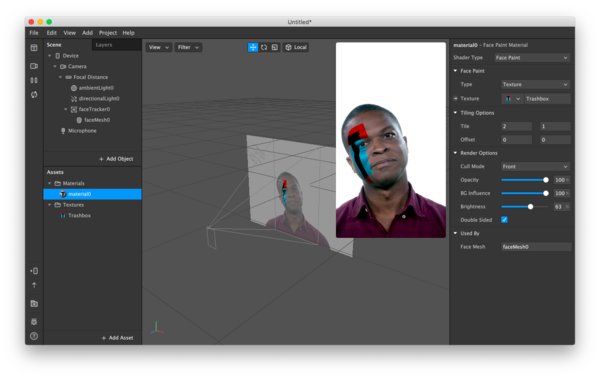This screenshot has width=600, height=378.
Task: Toggle the Double Sided checkbox
Action: pos(504,220)
